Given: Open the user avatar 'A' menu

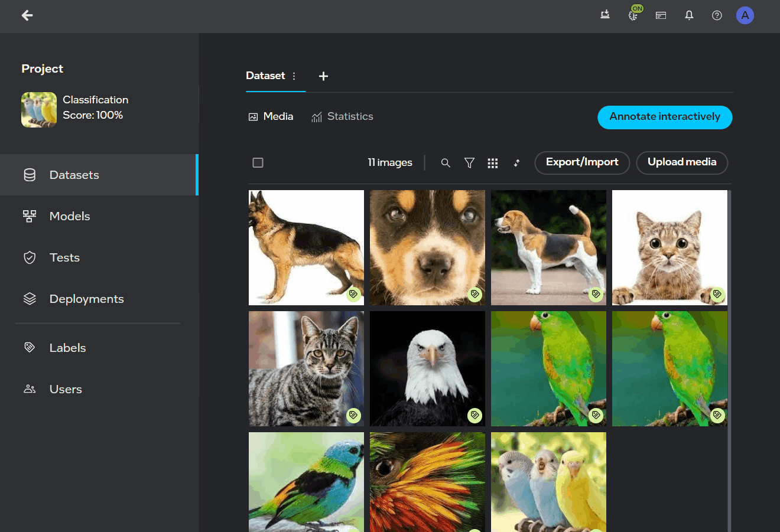Looking at the screenshot, I should point(745,15).
